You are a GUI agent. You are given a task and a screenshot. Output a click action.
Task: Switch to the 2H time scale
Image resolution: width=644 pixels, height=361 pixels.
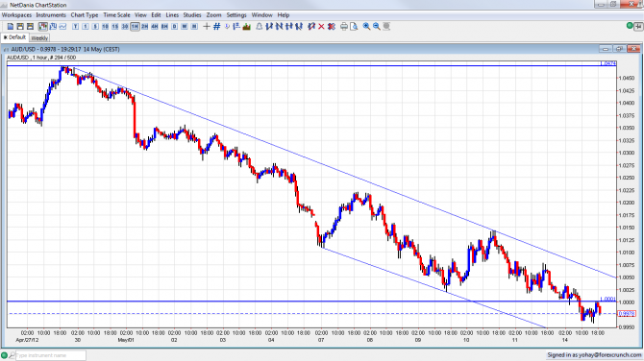(x=144, y=26)
